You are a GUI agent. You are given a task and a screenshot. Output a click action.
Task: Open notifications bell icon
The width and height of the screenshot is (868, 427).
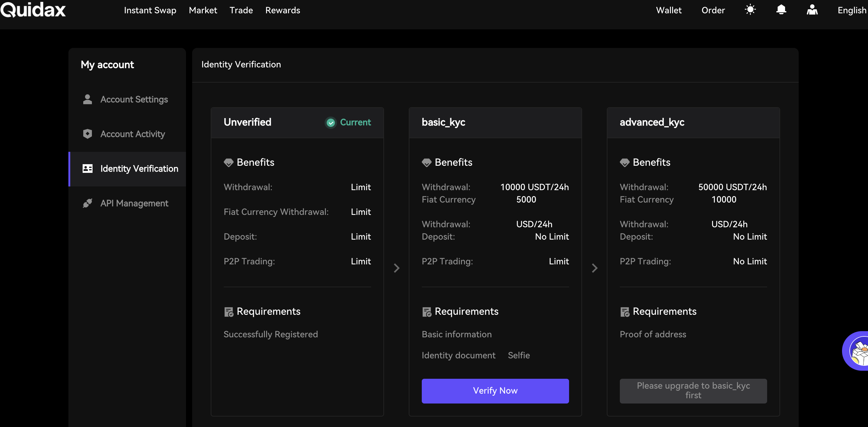(x=781, y=10)
